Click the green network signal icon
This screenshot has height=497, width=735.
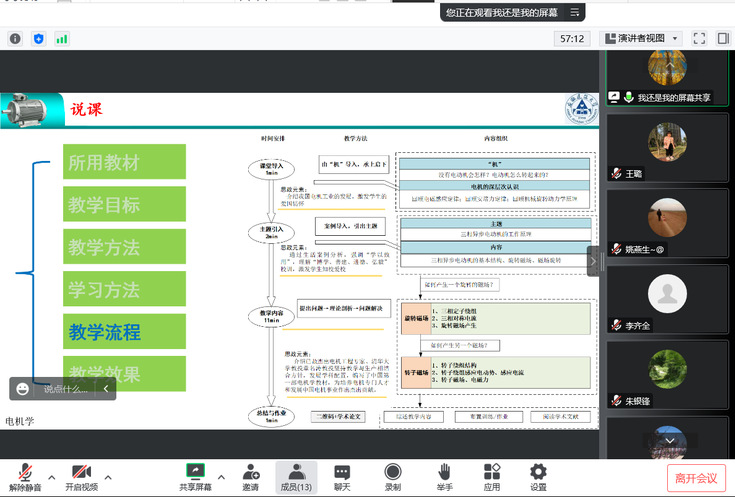click(62, 38)
